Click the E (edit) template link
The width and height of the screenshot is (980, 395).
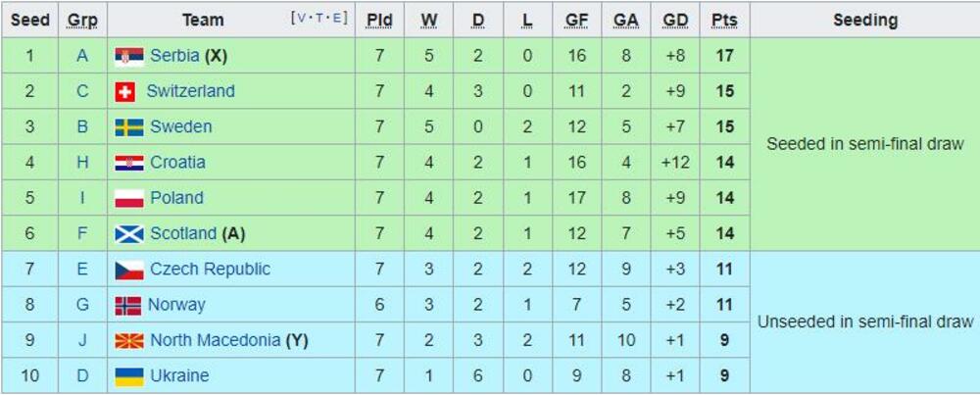[x=338, y=18]
